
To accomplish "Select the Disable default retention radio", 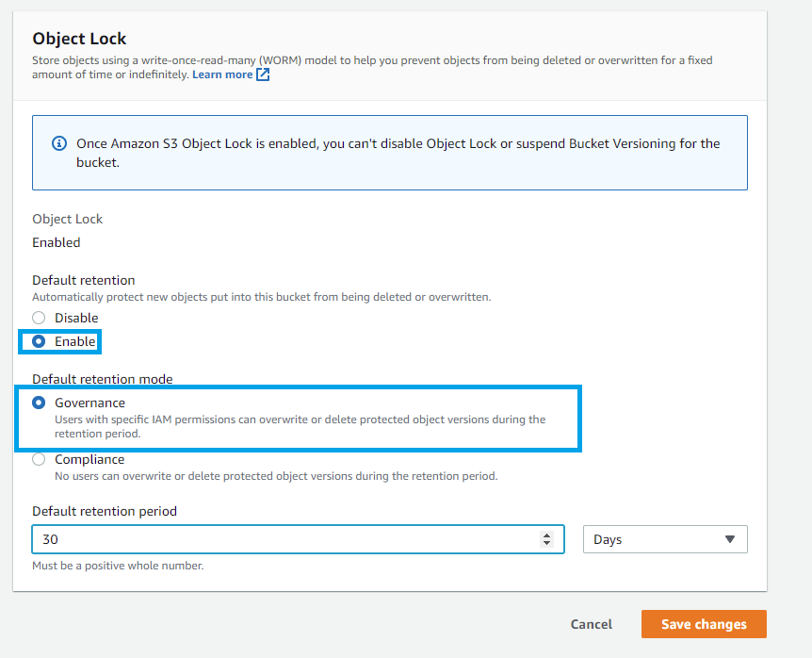I will pyautogui.click(x=39, y=318).
